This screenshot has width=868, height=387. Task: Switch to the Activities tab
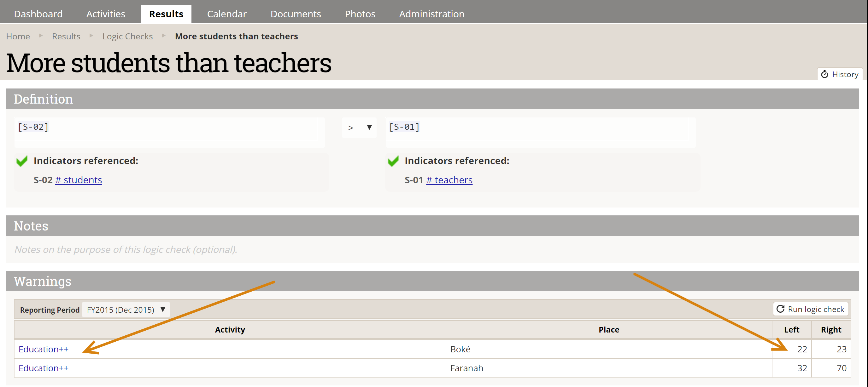105,14
